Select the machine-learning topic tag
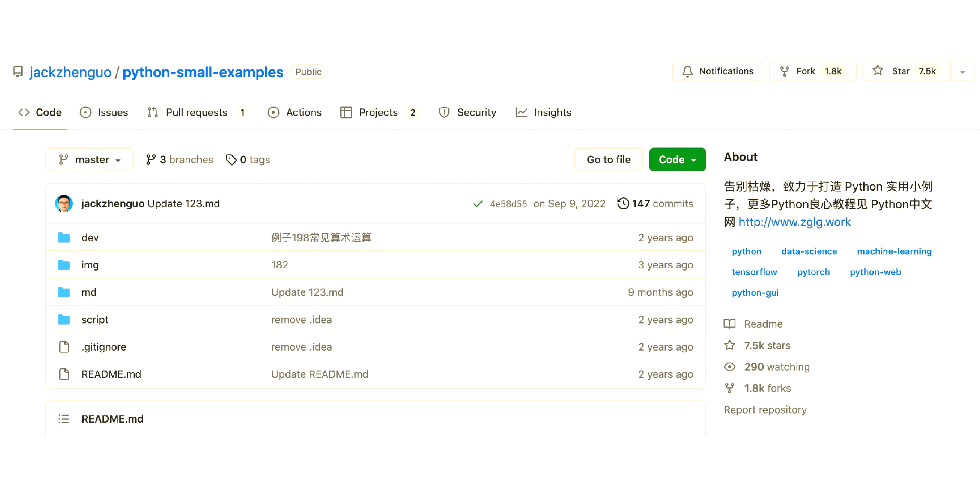 pos(894,251)
